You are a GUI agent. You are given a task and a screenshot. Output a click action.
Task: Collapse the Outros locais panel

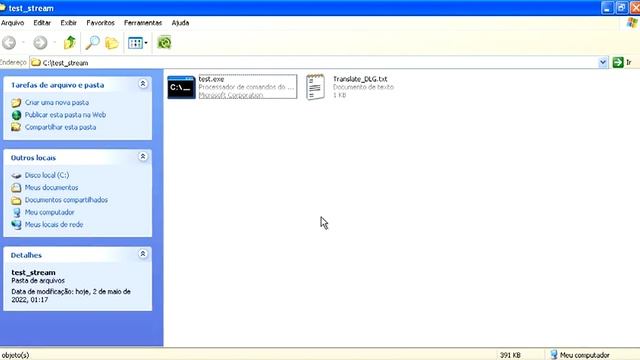[x=143, y=157]
